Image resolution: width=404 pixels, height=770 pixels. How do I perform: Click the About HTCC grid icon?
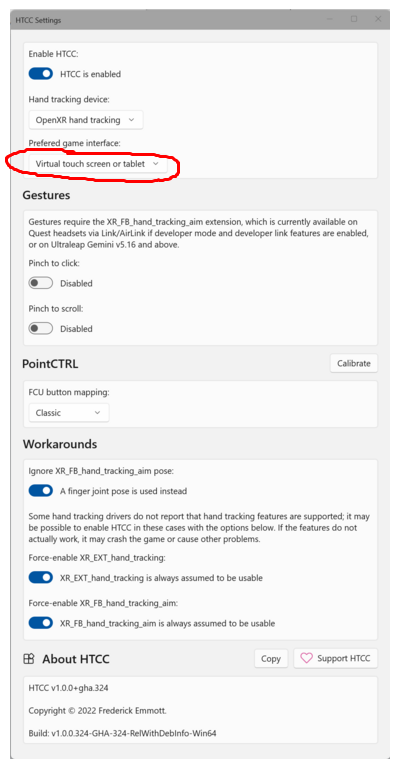click(29, 659)
